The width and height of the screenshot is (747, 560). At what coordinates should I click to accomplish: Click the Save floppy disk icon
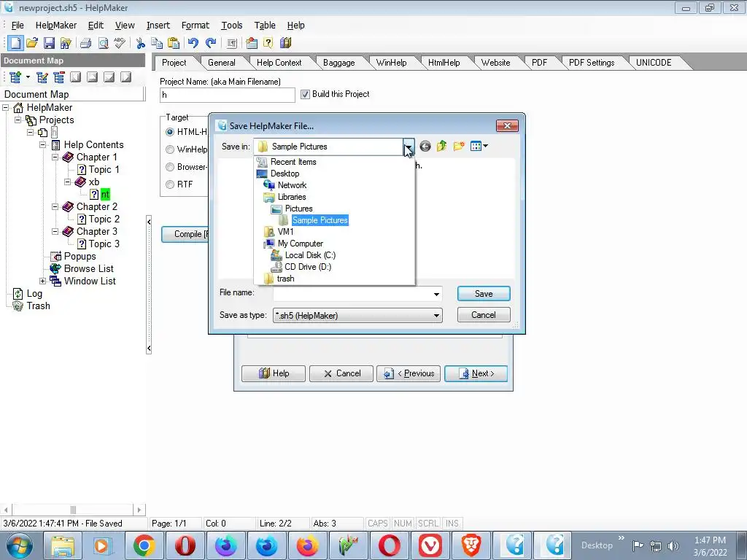(x=49, y=43)
